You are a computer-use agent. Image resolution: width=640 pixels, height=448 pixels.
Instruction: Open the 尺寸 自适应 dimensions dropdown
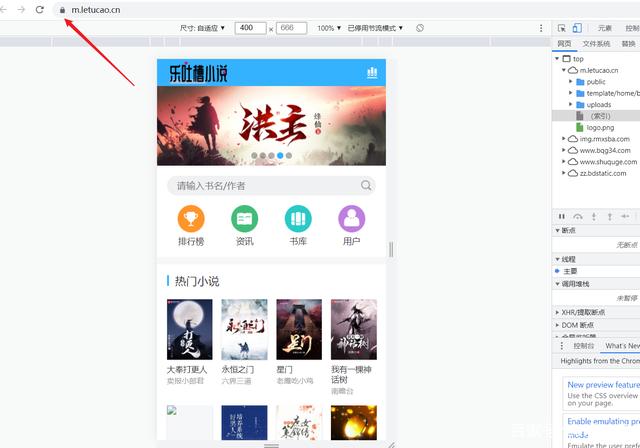pyautogui.click(x=204, y=28)
